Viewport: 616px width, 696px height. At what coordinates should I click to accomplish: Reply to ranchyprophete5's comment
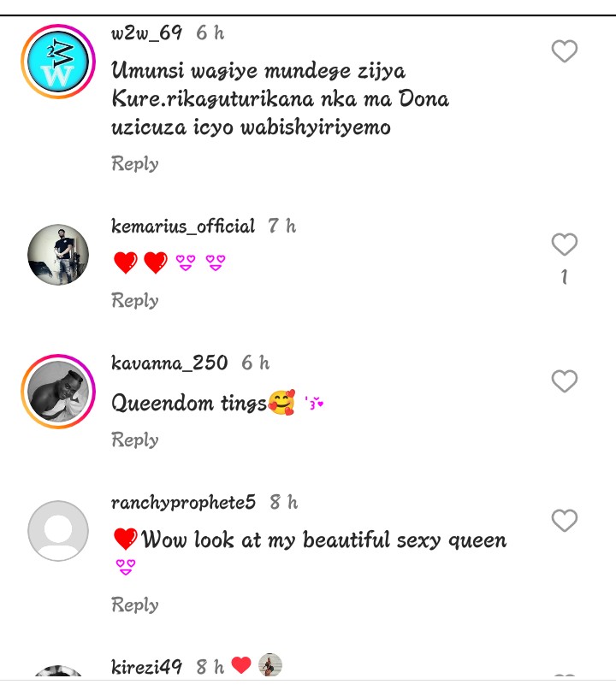coord(134,605)
